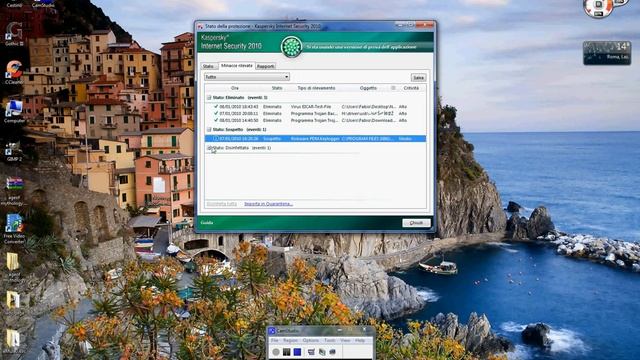Sort by the Stato column header
Viewport: 640px width, 360px height.
pyautogui.click(x=277, y=88)
